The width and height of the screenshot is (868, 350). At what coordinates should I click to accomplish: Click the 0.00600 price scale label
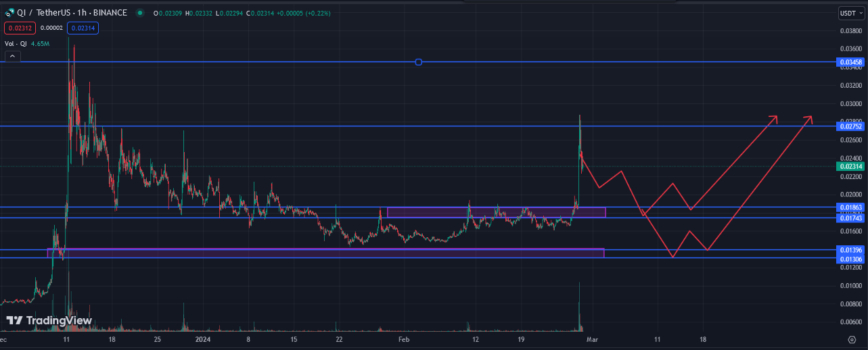(x=850, y=322)
